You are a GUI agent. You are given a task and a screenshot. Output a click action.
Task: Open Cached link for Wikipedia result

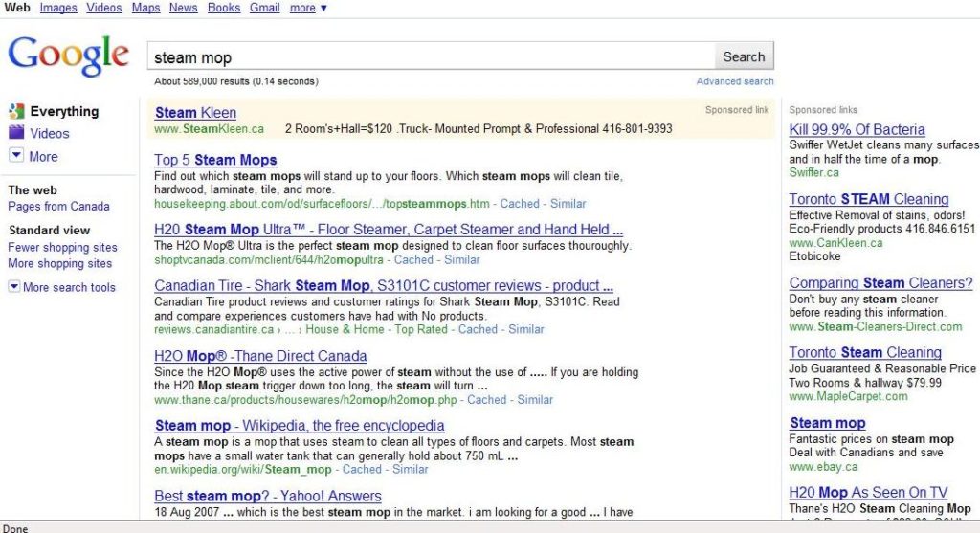tap(362, 469)
